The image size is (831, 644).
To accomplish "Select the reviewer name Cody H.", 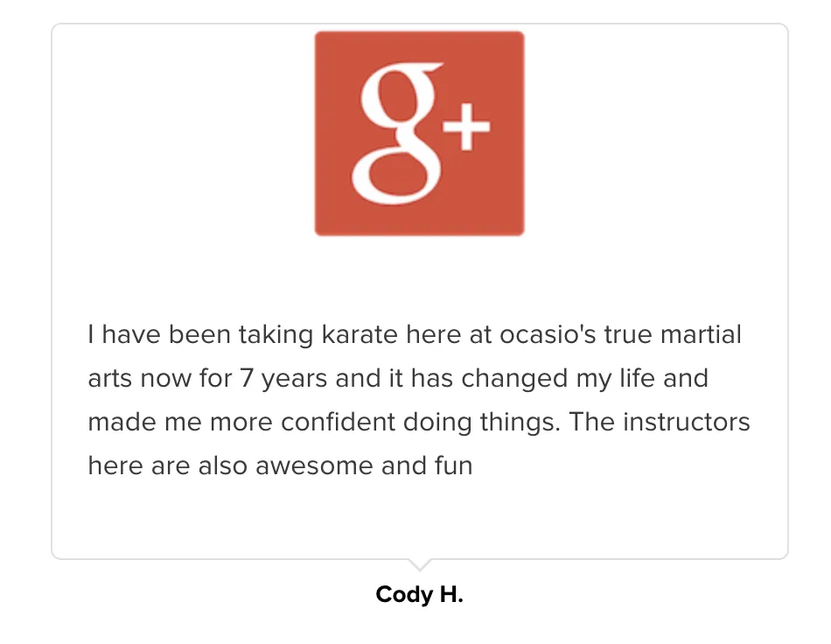I will tap(419, 595).
